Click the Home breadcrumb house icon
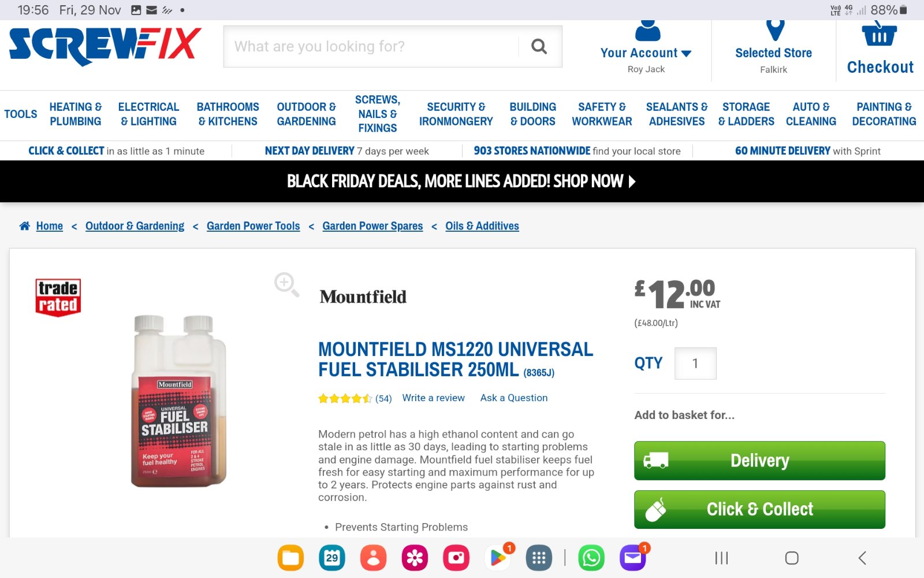 click(x=24, y=226)
